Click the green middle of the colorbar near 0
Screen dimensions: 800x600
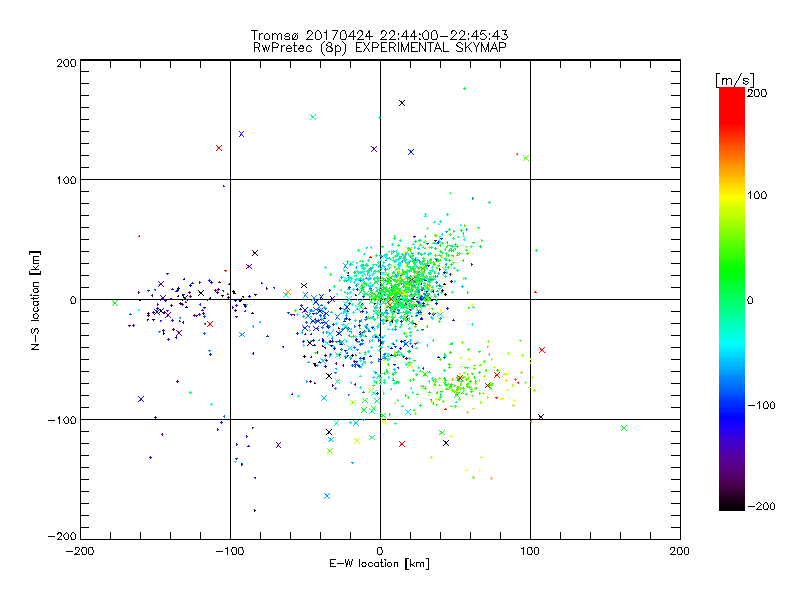[x=732, y=300]
